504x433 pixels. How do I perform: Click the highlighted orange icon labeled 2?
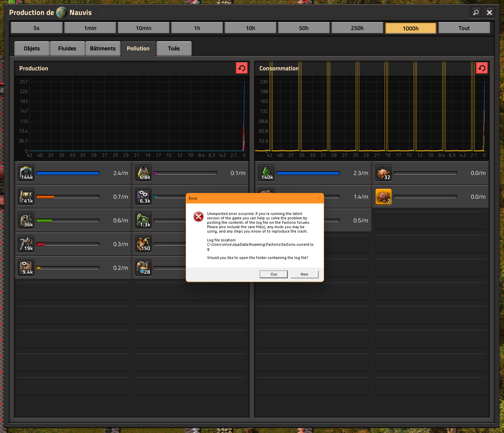click(x=384, y=197)
